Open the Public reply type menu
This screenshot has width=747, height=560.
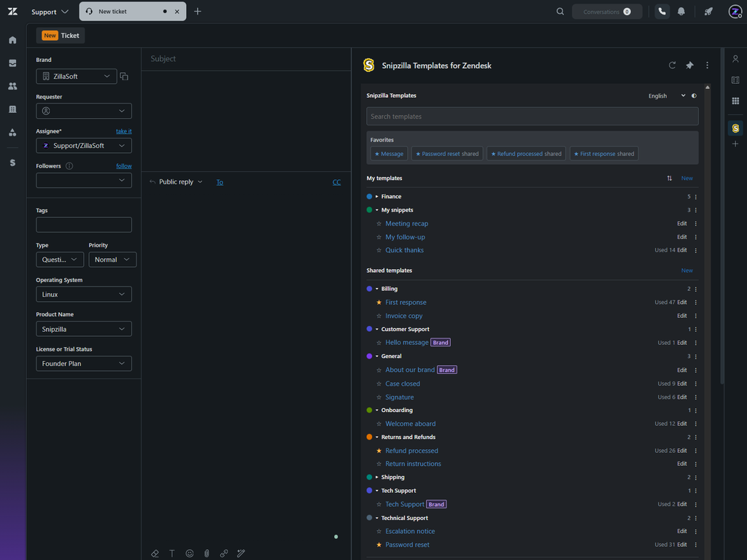tap(181, 182)
